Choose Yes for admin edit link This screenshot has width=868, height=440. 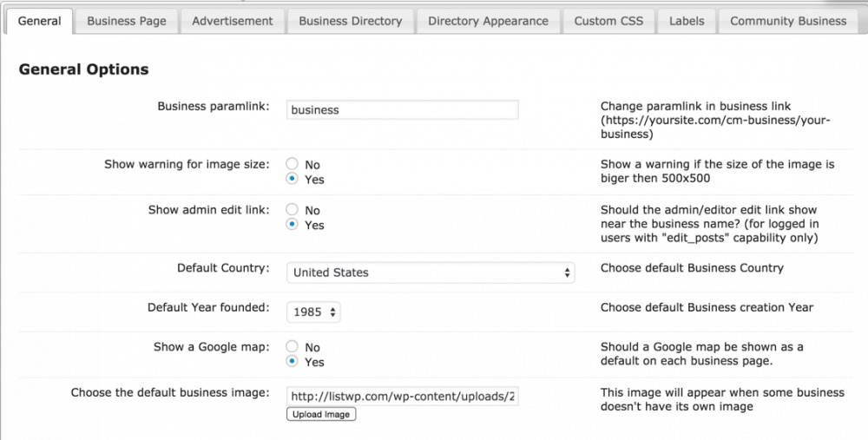point(293,225)
